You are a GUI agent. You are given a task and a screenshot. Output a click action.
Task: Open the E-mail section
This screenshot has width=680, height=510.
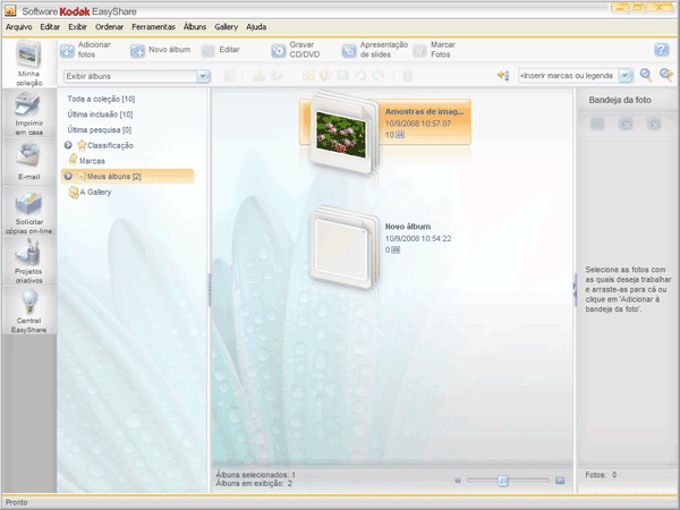pyautogui.click(x=29, y=162)
